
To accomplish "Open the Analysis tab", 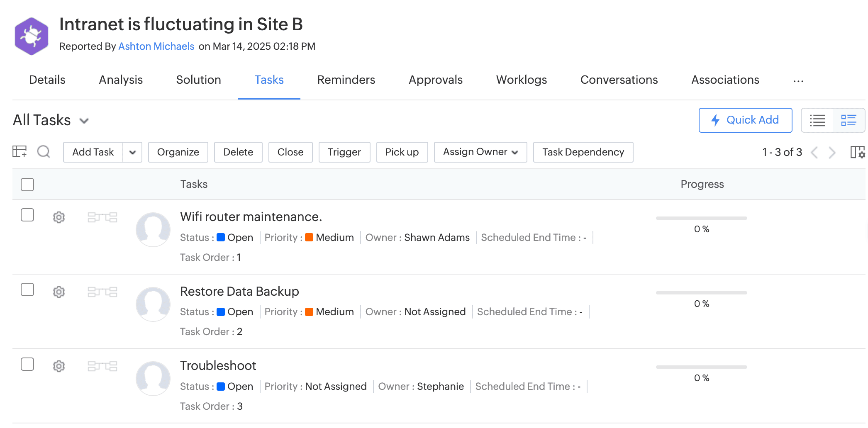I will (x=121, y=80).
